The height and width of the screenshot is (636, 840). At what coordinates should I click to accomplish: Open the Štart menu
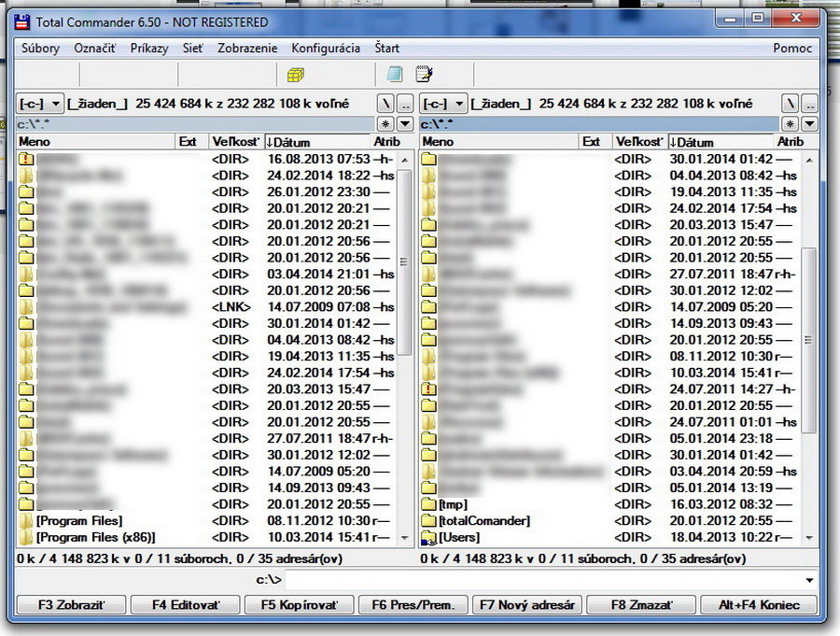click(386, 49)
